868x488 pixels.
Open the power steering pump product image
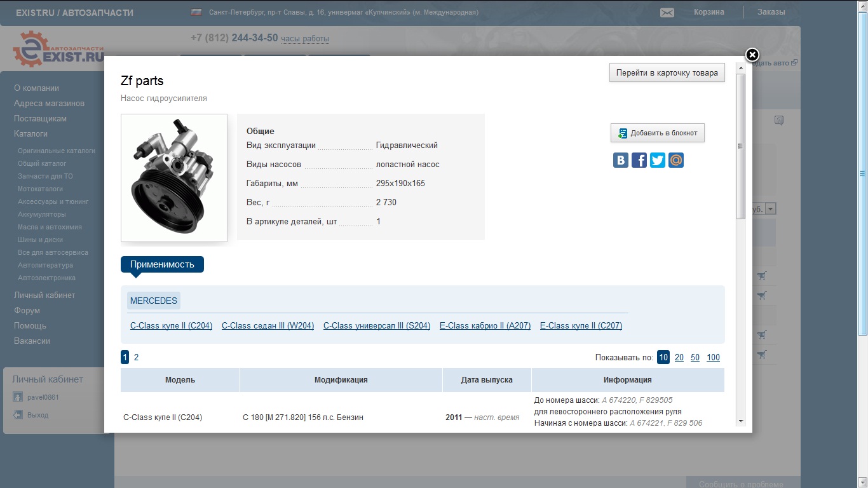[x=174, y=178]
